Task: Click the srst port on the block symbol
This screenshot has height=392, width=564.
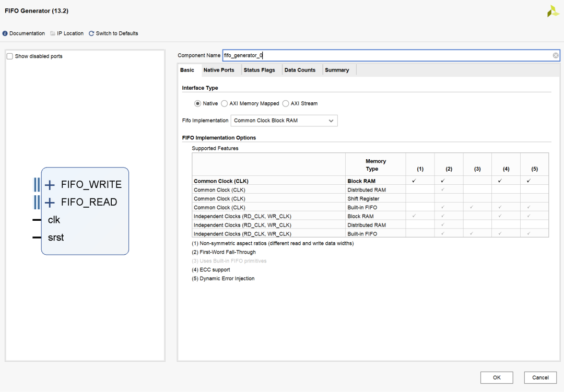Action: click(x=56, y=237)
